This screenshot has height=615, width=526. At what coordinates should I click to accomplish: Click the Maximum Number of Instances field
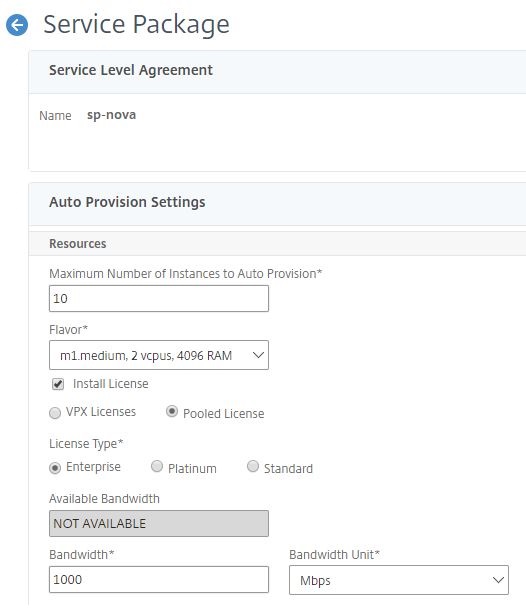pyautogui.click(x=159, y=298)
